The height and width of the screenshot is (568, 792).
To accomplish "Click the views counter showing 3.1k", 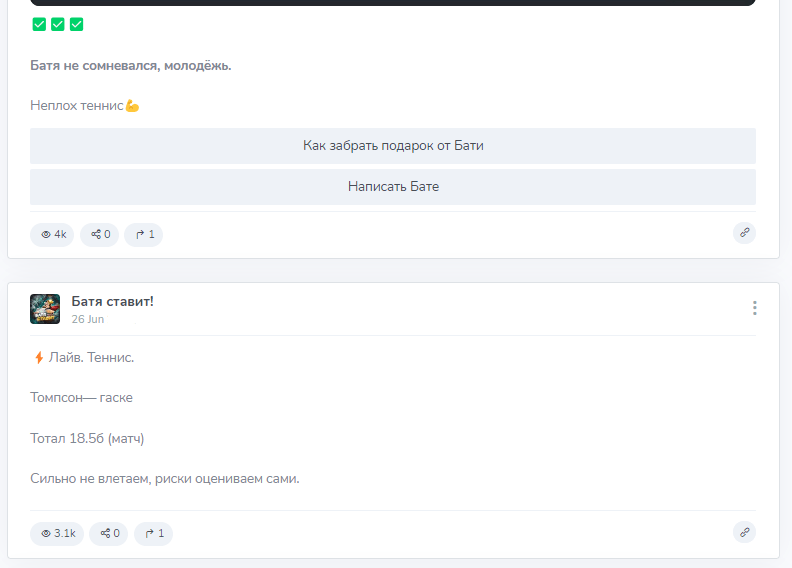I will tap(57, 534).
